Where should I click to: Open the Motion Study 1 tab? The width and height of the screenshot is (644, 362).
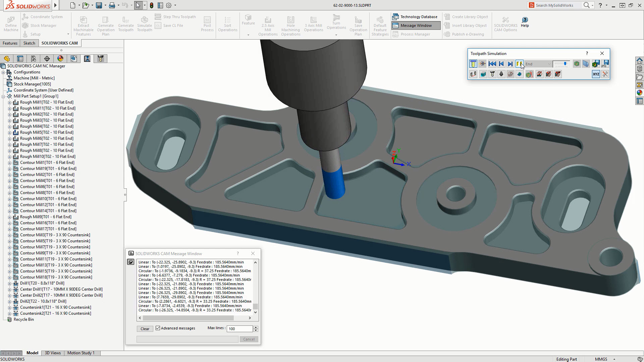click(x=81, y=353)
